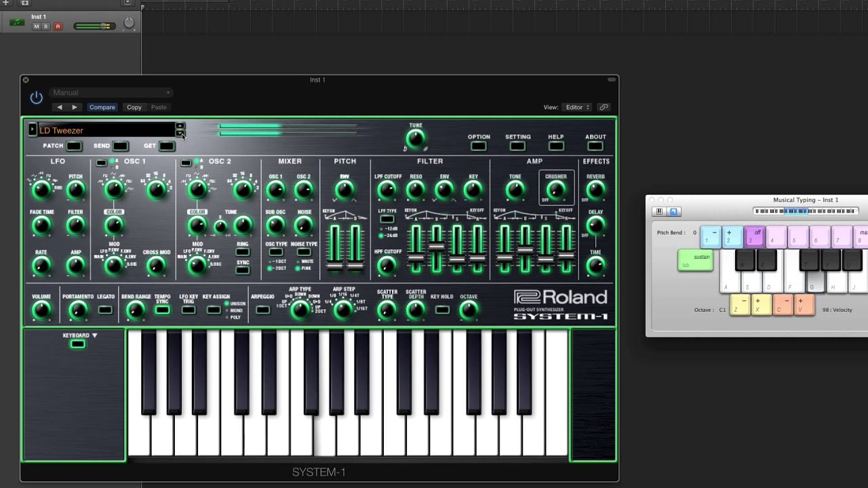Toggle the OSC 2 Ring switch
Viewport: 868px width, 488px height.
242,252
